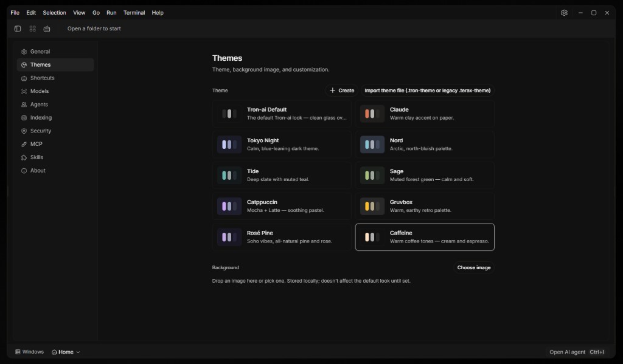The image size is (623, 364).
Task: Click Open a folder to start
Action: click(x=94, y=29)
